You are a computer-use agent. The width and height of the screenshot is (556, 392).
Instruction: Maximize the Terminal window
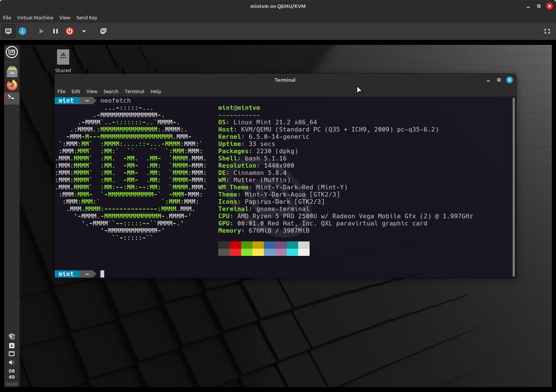click(x=499, y=80)
